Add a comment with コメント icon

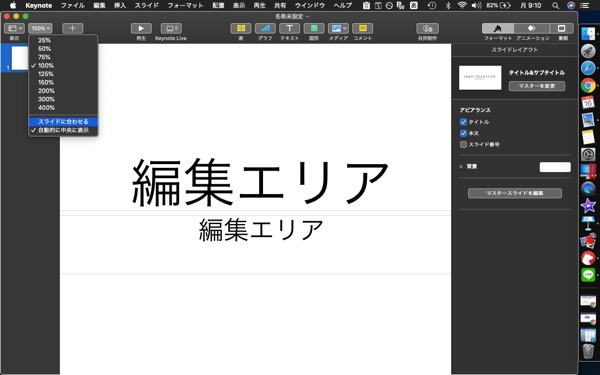pos(363,28)
